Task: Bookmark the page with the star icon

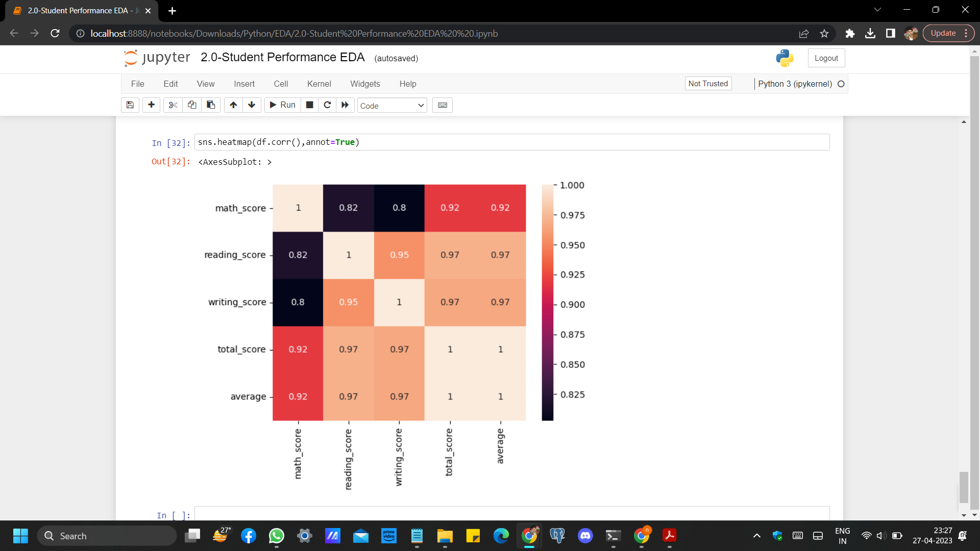Action: coord(824,33)
